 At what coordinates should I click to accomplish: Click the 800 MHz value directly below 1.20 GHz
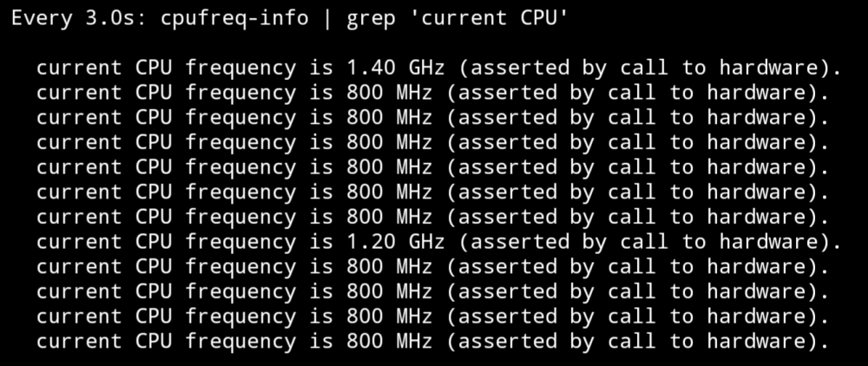[389, 267]
